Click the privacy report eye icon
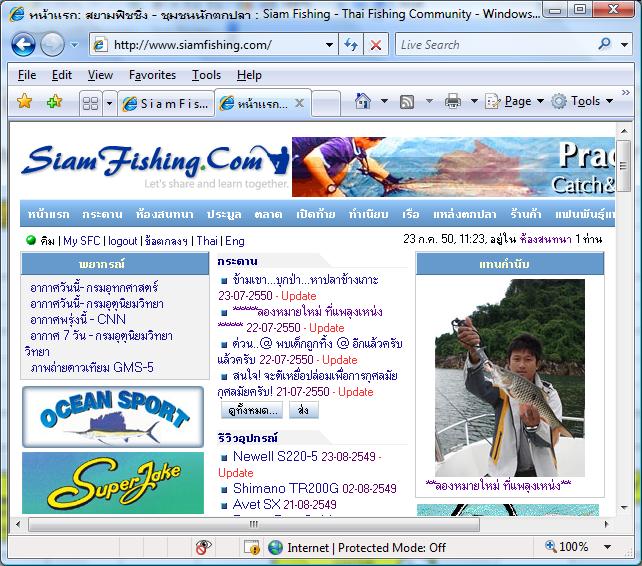This screenshot has height=566, width=642. [x=203, y=547]
